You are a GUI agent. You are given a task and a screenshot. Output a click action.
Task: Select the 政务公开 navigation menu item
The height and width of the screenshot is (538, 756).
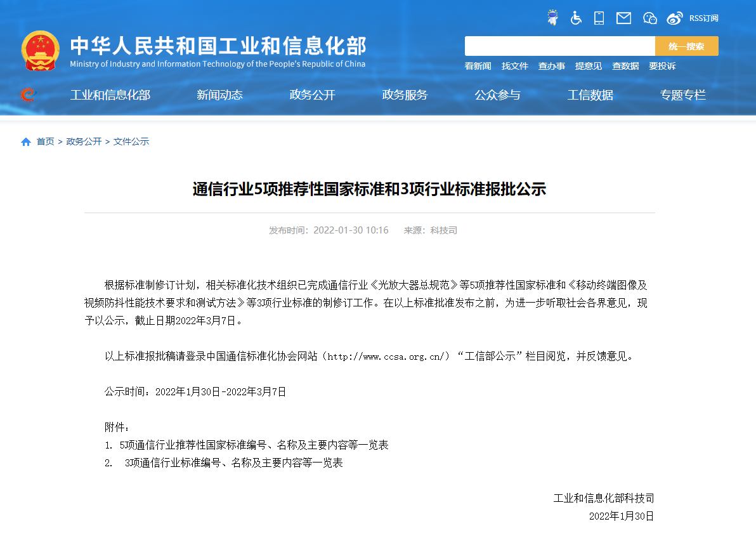click(312, 95)
